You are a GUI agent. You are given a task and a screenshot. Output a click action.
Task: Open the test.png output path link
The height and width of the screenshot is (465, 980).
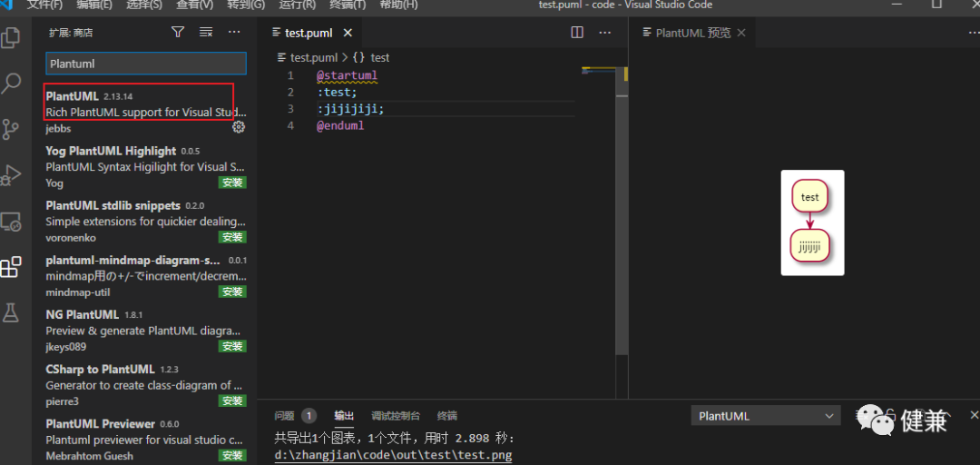(x=393, y=456)
